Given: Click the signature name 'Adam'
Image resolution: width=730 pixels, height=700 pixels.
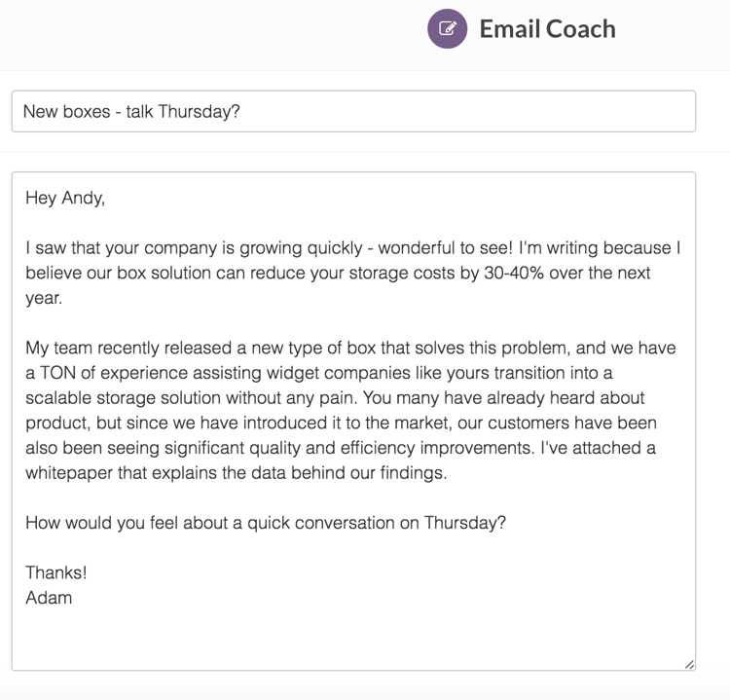Looking at the screenshot, I should tap(49, 598).
